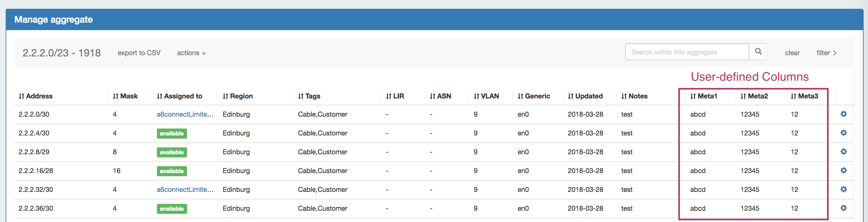Click available badge for 2.2.2.4/30
The width and height of the screenshot is (868, 222).
(172, 133)
